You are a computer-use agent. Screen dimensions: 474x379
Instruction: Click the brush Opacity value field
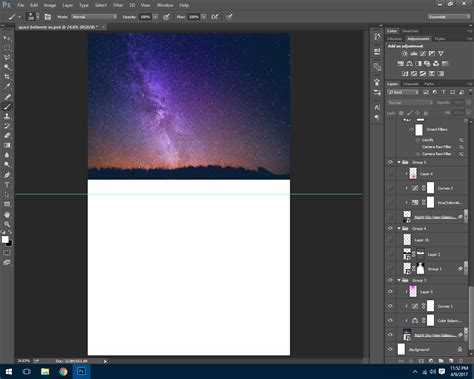pyautogui.click(x=145, y=17)
